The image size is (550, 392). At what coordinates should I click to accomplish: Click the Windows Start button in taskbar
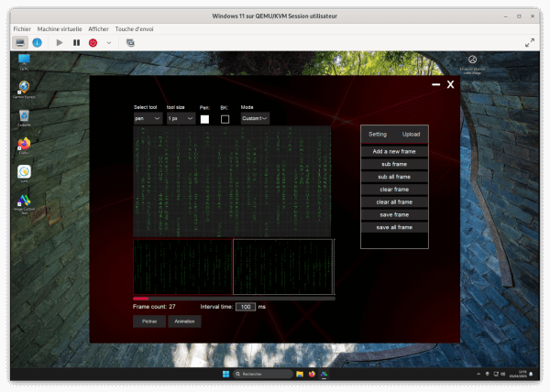[x=224, y=375]
